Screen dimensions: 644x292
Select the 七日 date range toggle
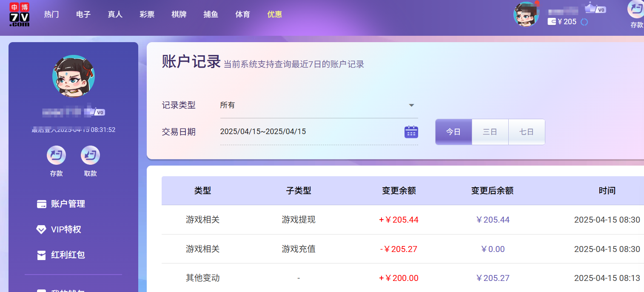point(527,132)
